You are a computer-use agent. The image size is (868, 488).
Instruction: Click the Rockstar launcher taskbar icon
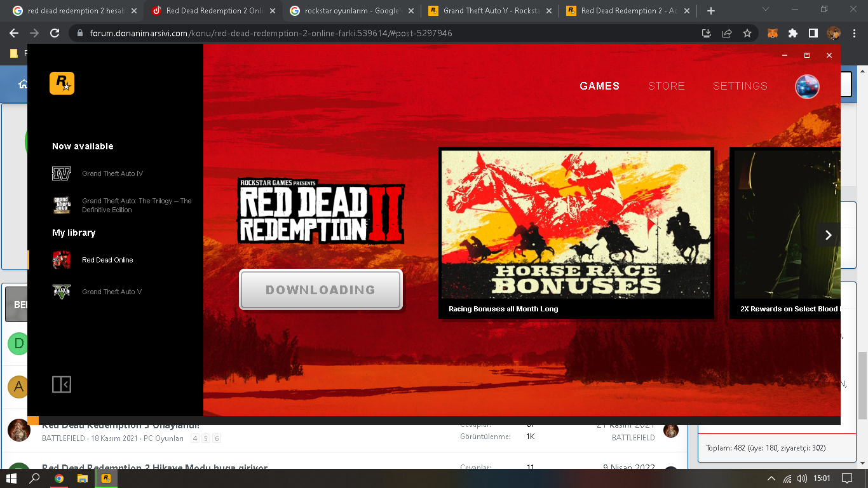click(x=106, y=478)
